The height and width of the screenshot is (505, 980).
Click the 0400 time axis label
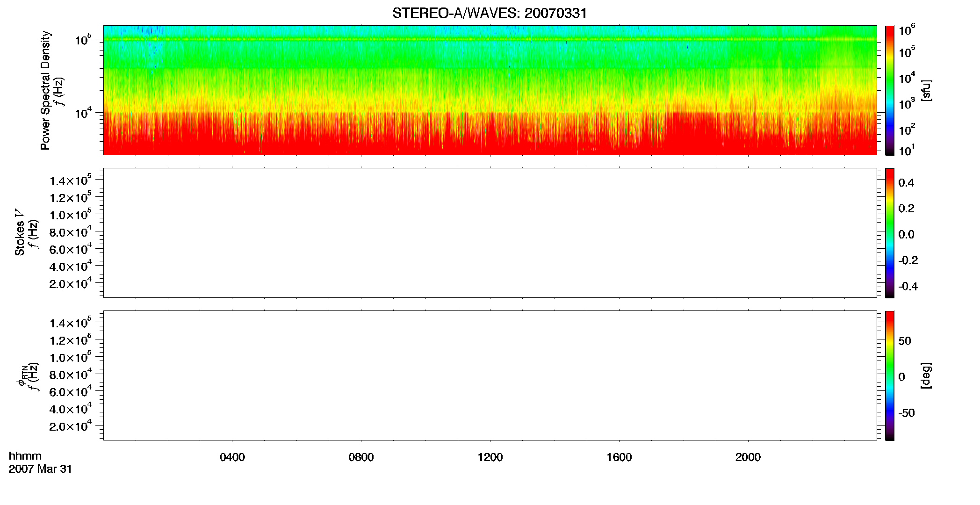coord(232,457)
